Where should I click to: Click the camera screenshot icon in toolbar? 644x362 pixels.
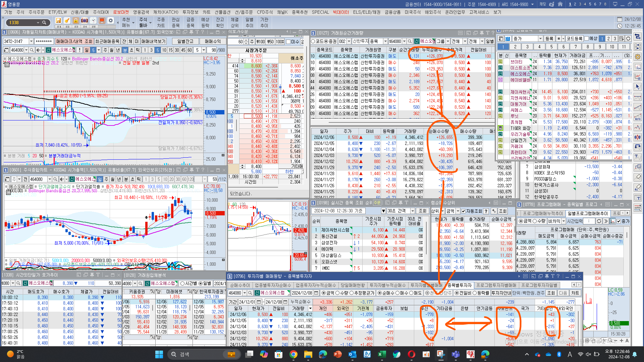[85, 21]
